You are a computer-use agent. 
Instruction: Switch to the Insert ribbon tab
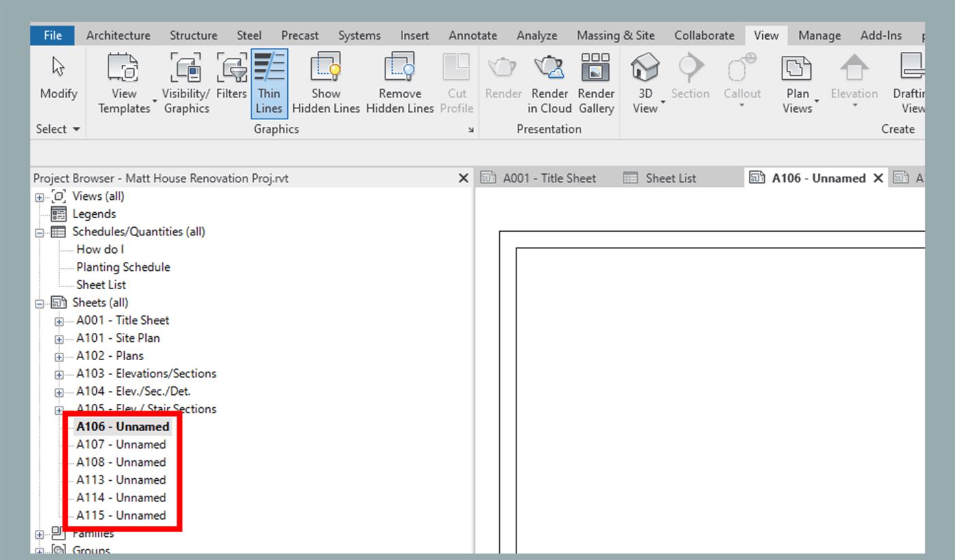tap(415, 35)
